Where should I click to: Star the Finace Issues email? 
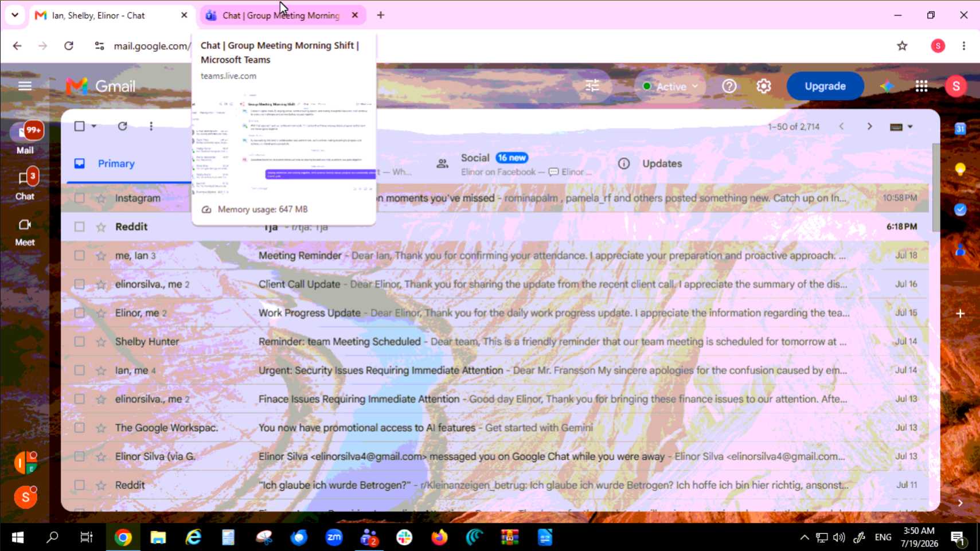click(x=101, y=399)
